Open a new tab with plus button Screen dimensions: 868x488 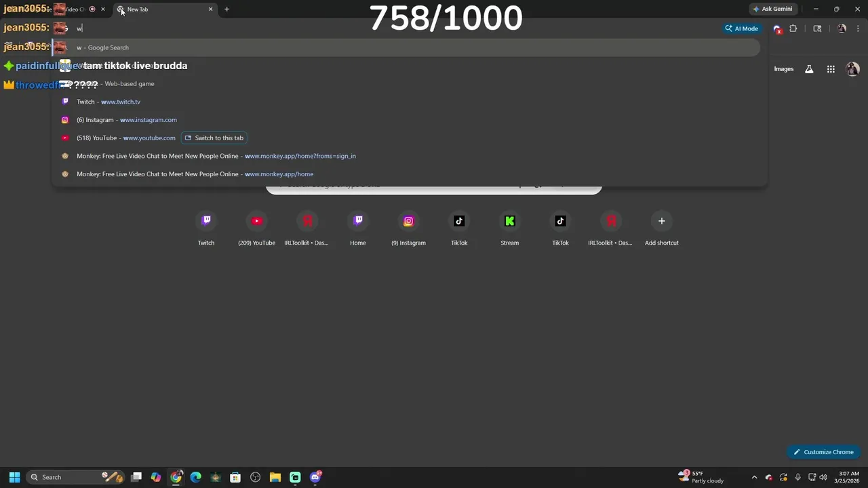[226, 9]
